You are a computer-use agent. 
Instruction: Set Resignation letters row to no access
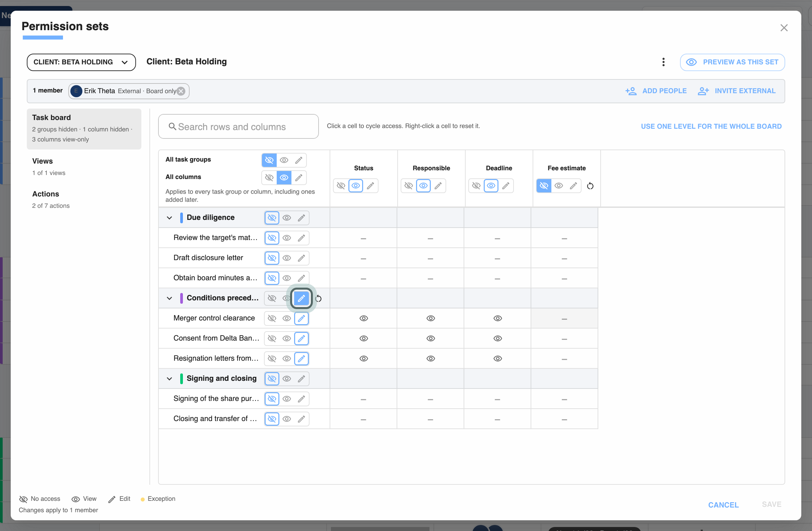pos(272,359)
